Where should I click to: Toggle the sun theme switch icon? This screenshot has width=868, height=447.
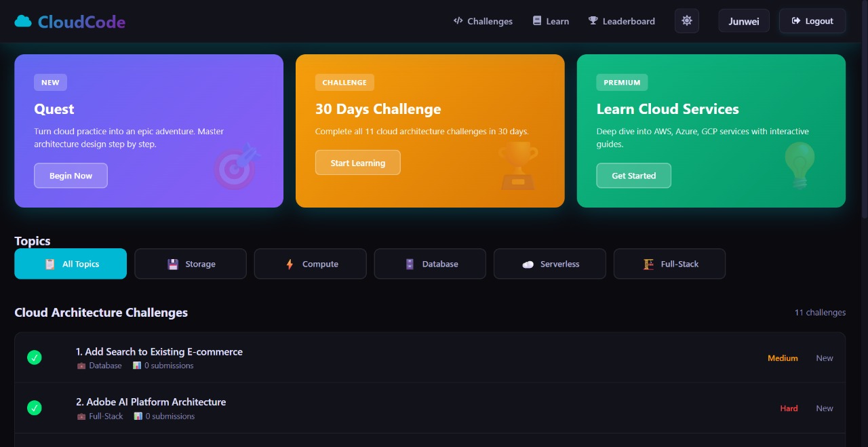686,21
